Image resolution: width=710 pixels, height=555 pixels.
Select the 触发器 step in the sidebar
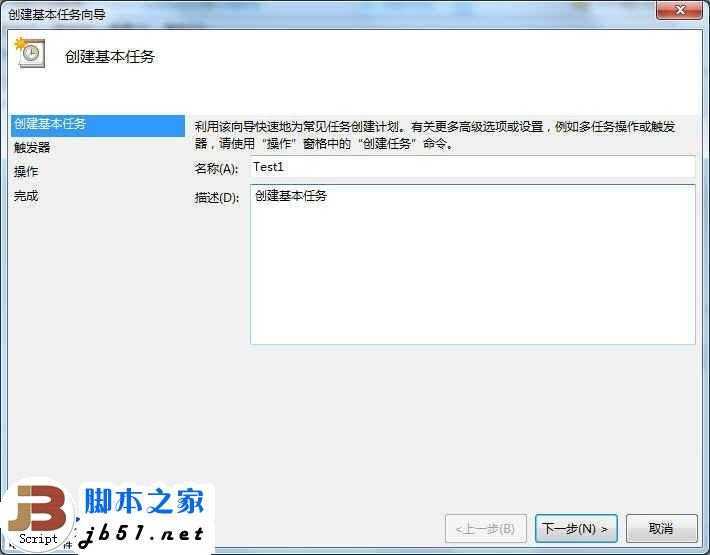coord(32,148)
